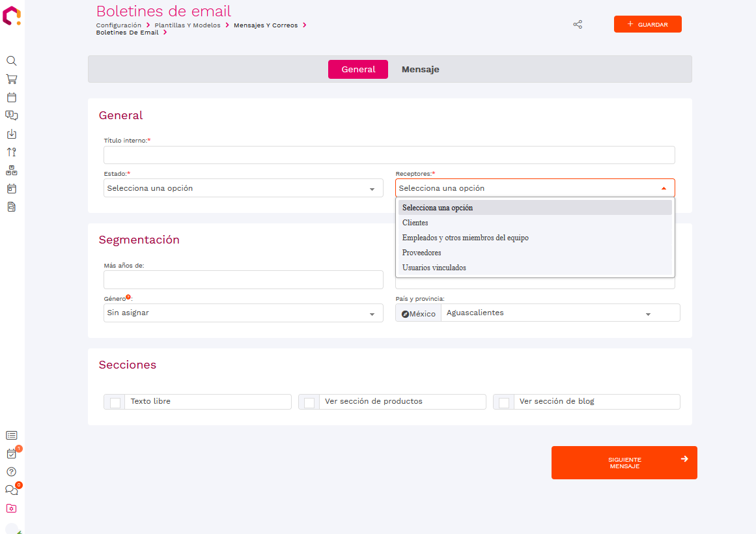Open the help question mark icon
The image size is (756, 534).
[11, 472]
